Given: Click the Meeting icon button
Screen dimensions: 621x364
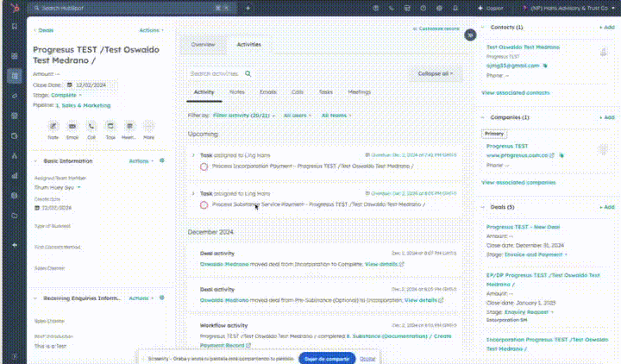Looking at the screenshot, I should point(129,126).
